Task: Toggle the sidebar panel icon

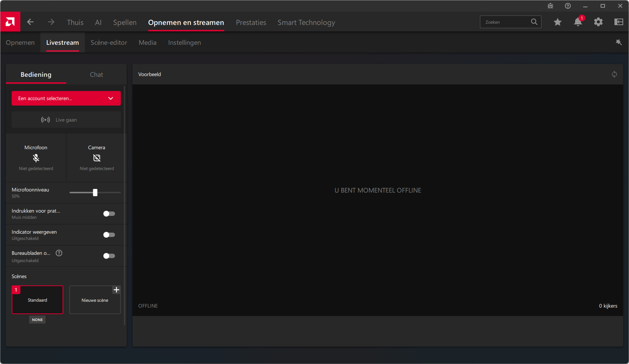Action: pos(618,22)
